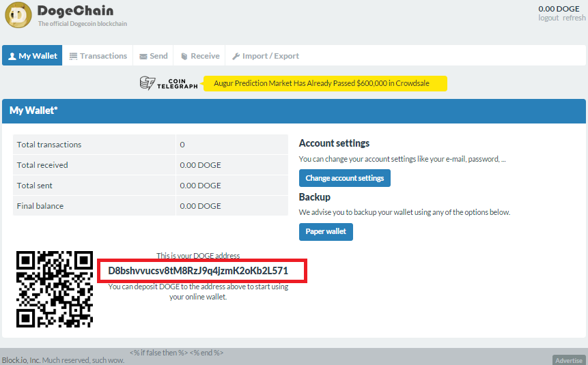
Task: Open the Send tab
Action: (x=153, y=55)
